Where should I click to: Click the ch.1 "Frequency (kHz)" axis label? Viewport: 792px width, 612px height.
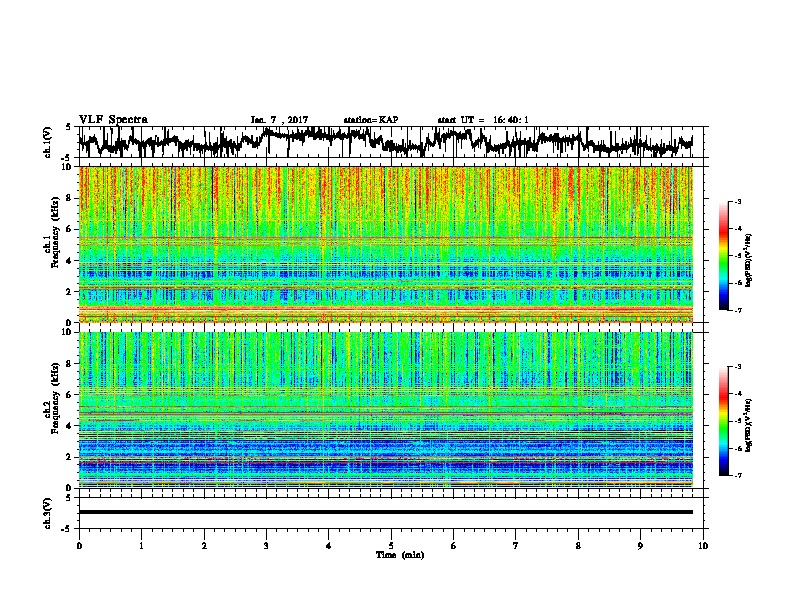coord(54,233)
